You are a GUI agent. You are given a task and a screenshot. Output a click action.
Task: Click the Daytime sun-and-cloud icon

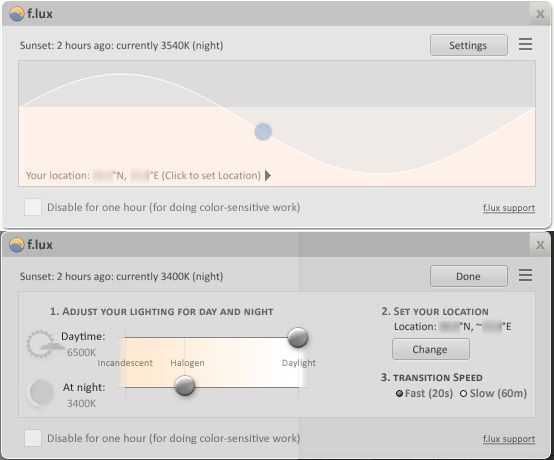(42, 343)
